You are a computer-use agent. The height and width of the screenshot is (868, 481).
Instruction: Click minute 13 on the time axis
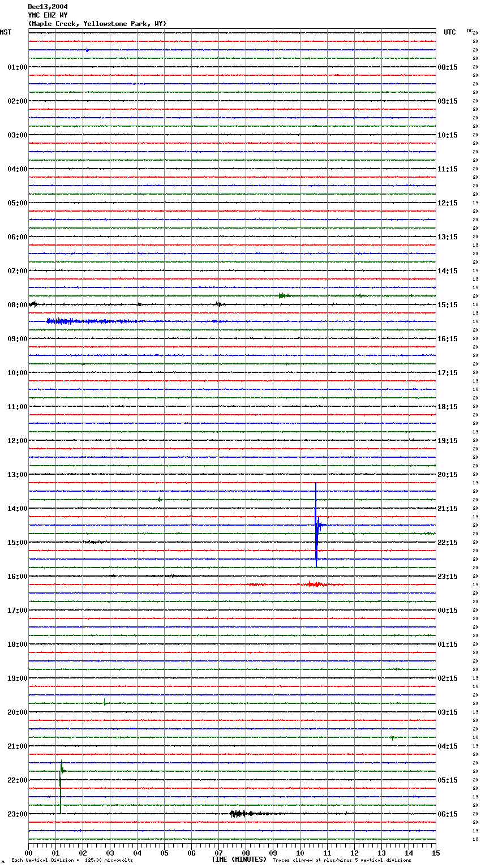[x=382, y=853]
